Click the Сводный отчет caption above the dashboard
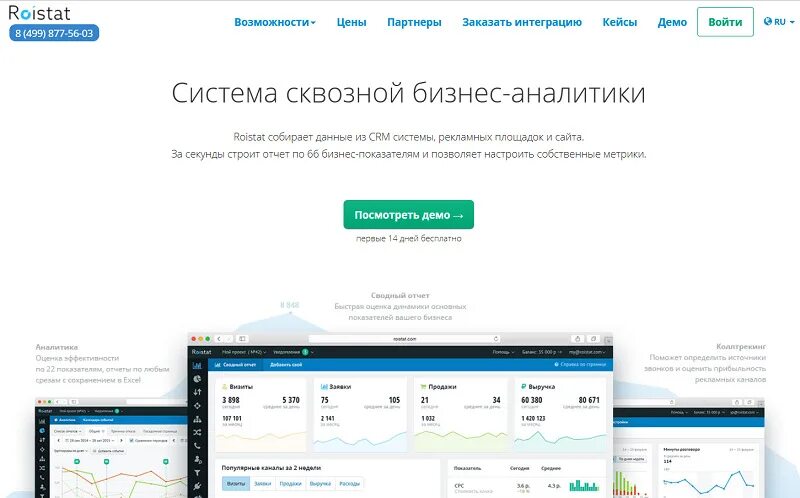 pos(400,295)
